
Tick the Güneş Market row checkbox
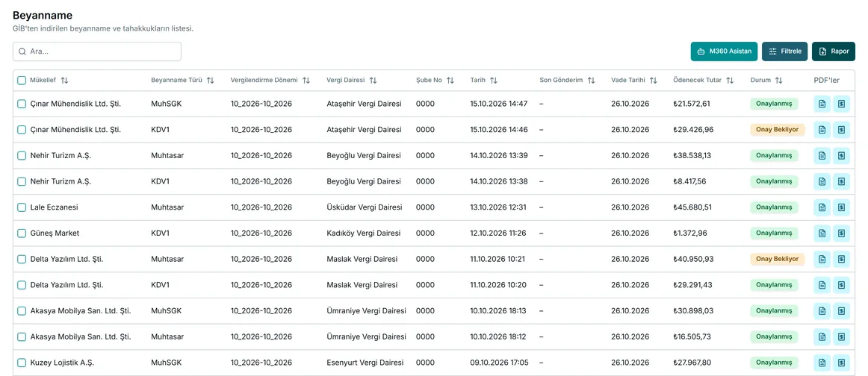coord(22,234)
